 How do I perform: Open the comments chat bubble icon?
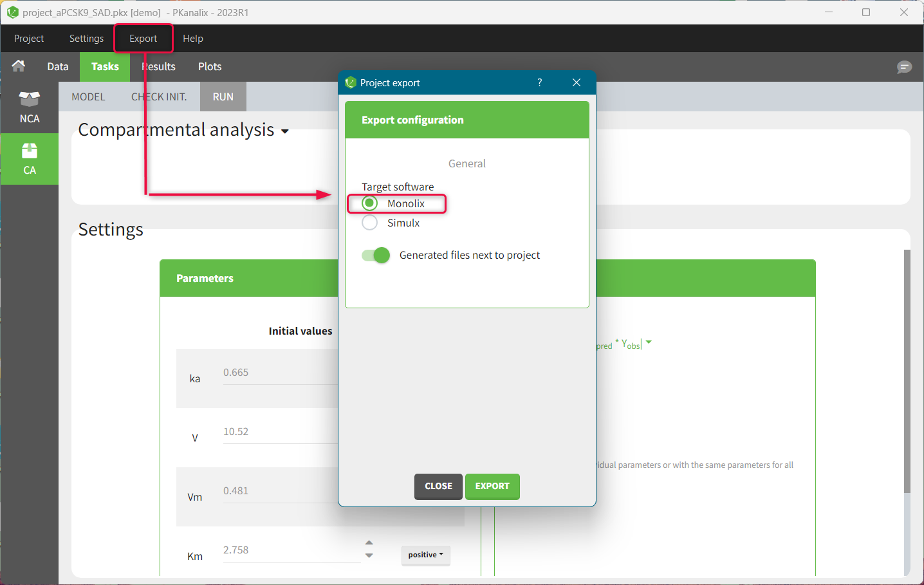[904, 67]
